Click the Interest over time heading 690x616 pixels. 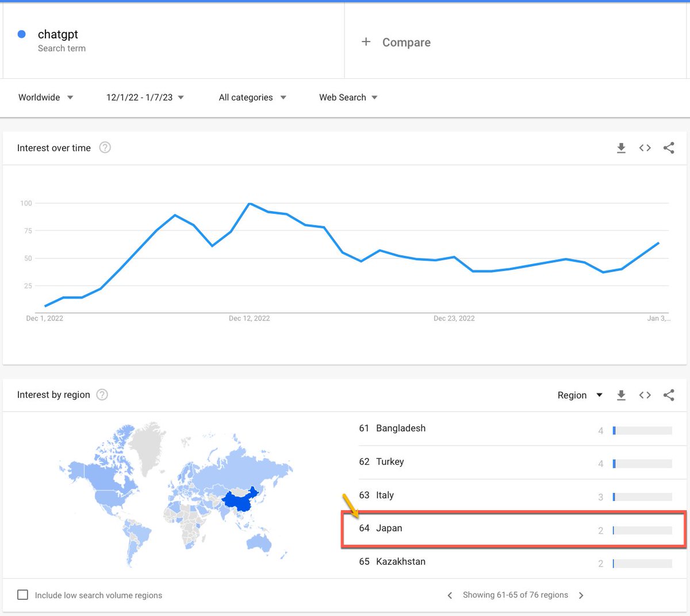click(54, 148)
